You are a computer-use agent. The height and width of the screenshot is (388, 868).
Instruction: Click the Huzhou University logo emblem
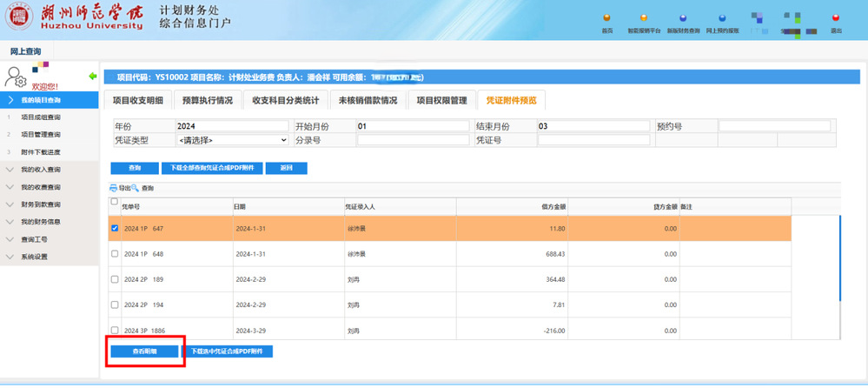(19, 17)
